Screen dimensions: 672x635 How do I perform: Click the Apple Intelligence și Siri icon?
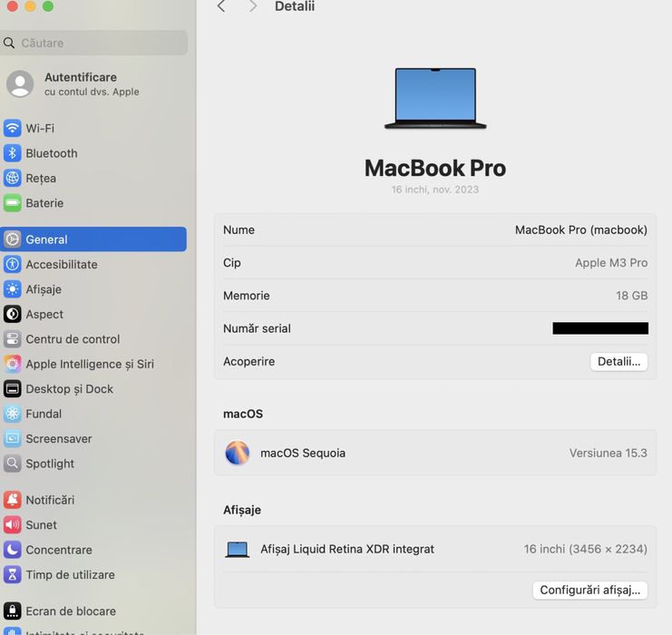pyautogui.click(x=13, y=364)
